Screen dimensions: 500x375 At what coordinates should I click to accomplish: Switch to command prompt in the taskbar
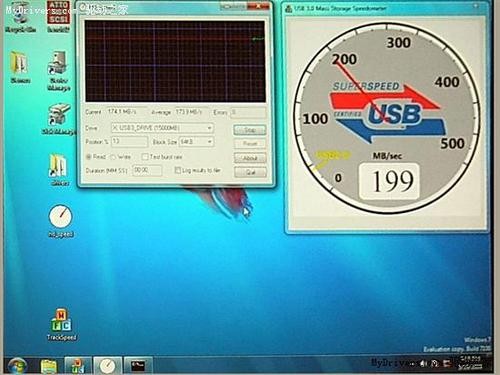pyautogui.click(x=138, y=366)
